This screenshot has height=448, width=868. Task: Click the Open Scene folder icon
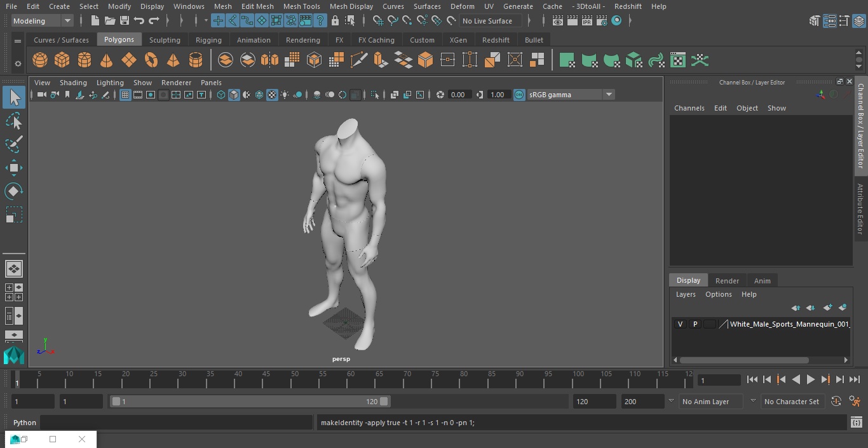110,21
